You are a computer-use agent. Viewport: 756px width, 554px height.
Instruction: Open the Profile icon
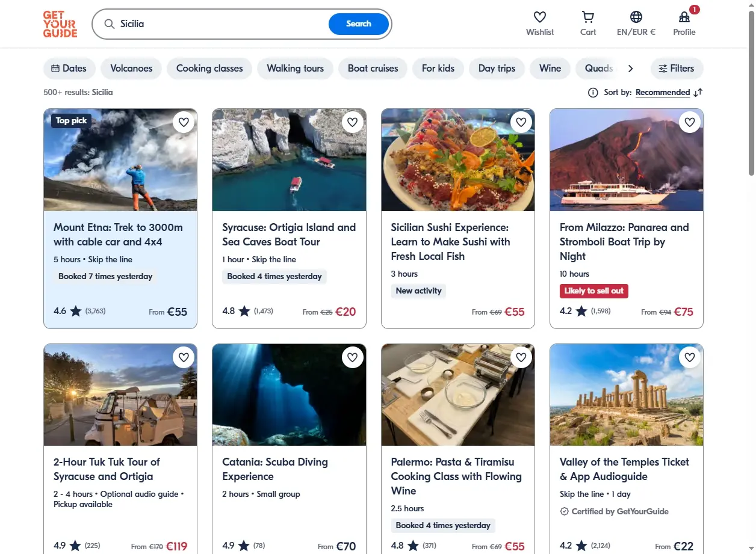tap(684, 17)
